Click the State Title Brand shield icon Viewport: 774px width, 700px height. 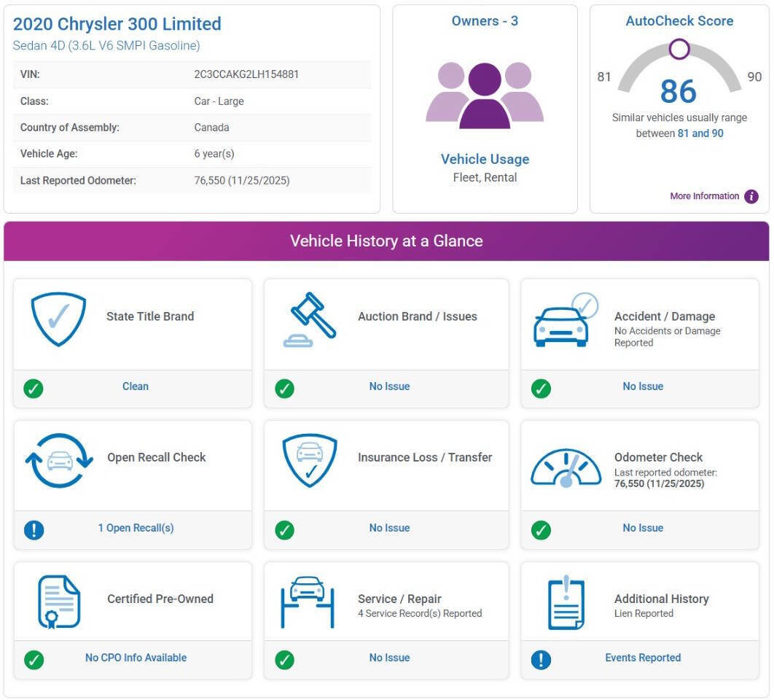(x=58, y=319)
